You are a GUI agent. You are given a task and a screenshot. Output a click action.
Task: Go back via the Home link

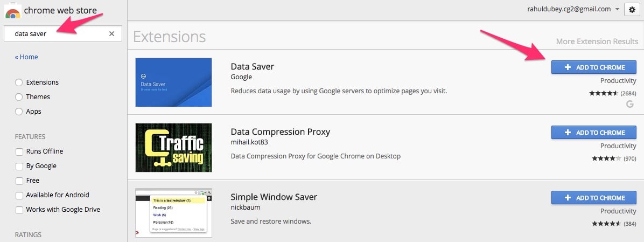tap(26, 57)
